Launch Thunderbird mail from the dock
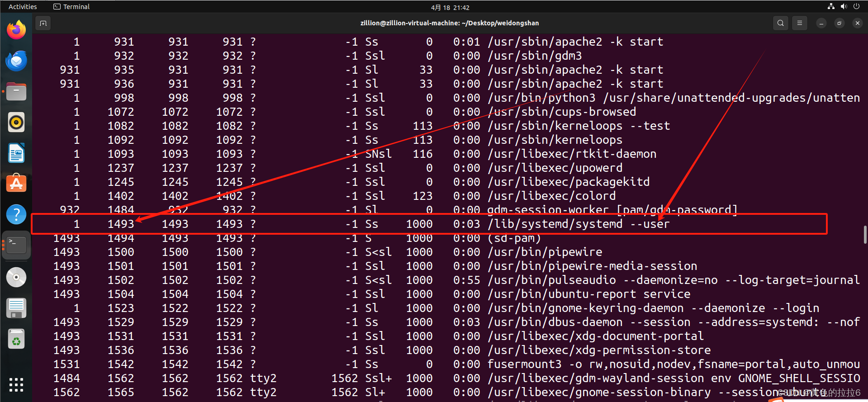The image size is (868, 402). pyautogui.click(x=16, y=61)
